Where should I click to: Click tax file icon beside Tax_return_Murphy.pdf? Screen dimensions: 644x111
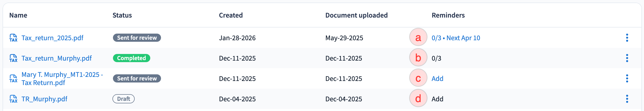point(13,58)
